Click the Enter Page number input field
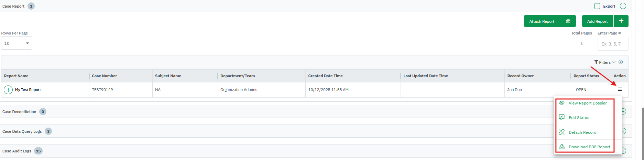Viewport: 644px width, 160px height. click(613, 44)
